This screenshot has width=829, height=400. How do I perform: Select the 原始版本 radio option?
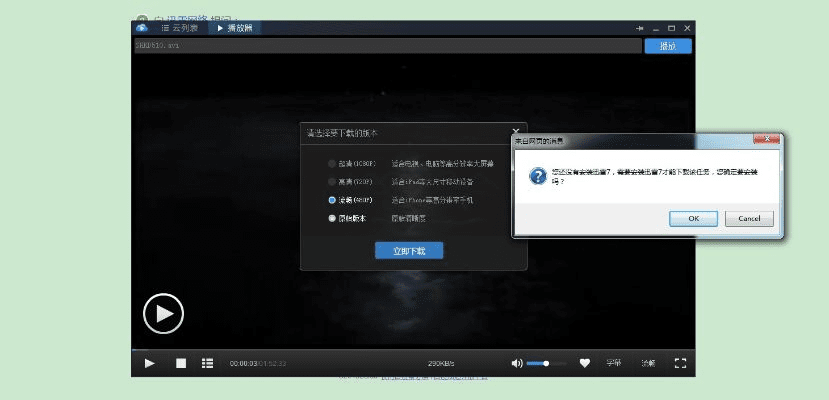pyautogui.click(x=333, y=218)
